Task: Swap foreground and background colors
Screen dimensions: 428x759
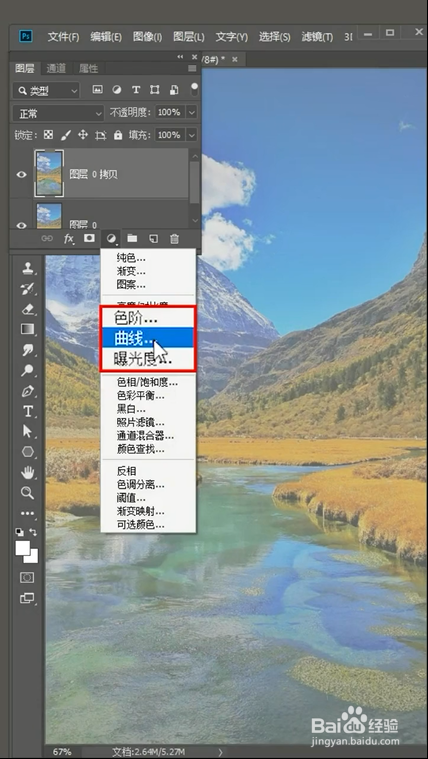Action: click(33, 531)
